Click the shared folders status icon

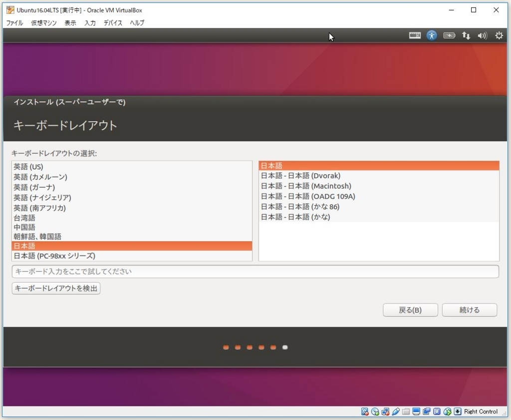[406, 412]
